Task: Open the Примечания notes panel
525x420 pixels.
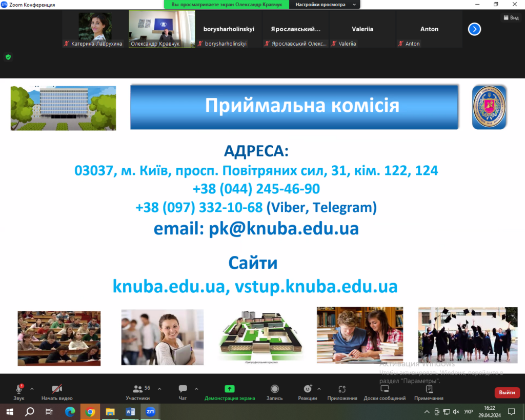Action: pyautogui.click(x=429, y=392)
